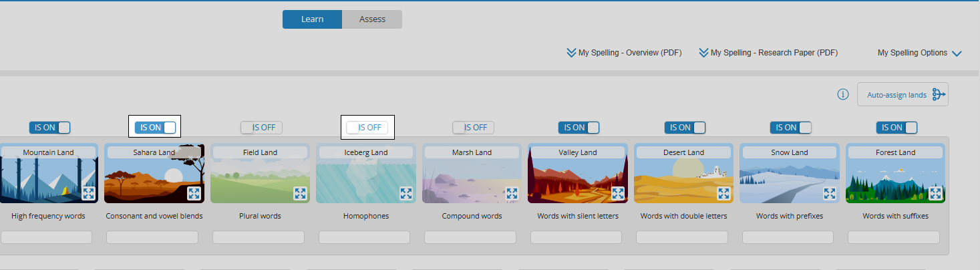Viewport: 980px width, 270px height.
Task: Turn on the Iceberg Land toggle
Action: click(x=367, y=127)
